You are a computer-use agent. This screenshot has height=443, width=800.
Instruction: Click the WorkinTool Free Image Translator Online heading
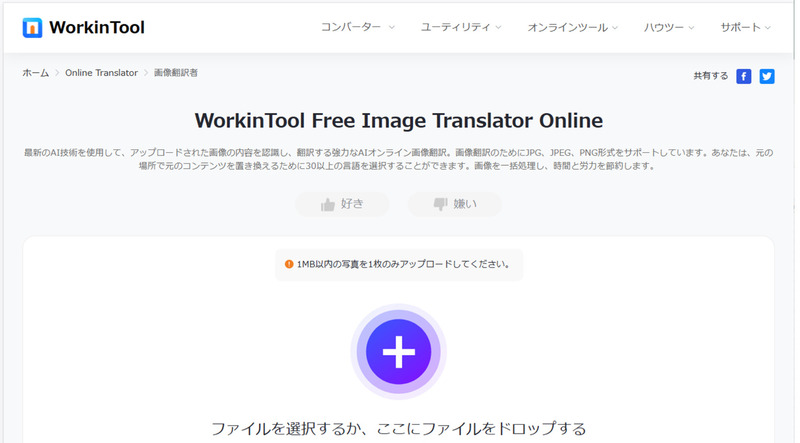[398, 121]
